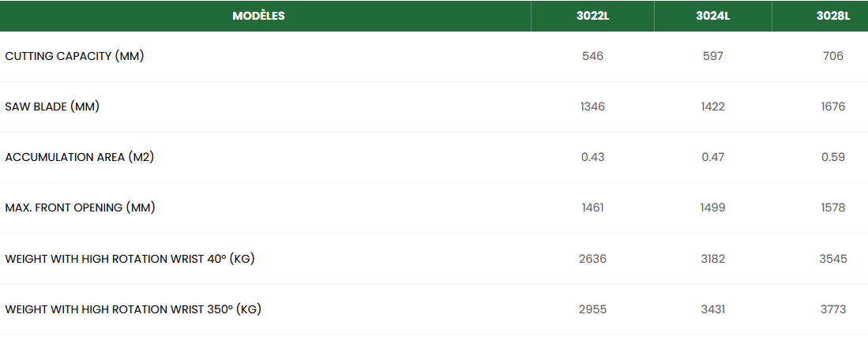The width and height of the screenshot is (868, 348).
Task: Click the ACCUMULATION AREA (M2) row label
Action: pos(79,157)
